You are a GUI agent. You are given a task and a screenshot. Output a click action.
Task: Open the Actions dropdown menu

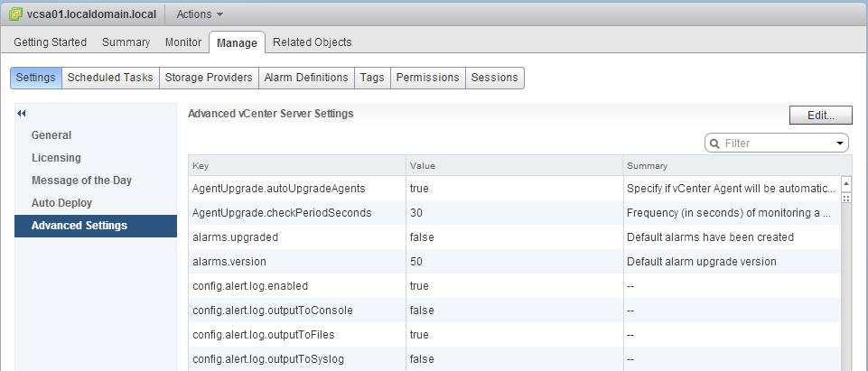tap(200, 14)
